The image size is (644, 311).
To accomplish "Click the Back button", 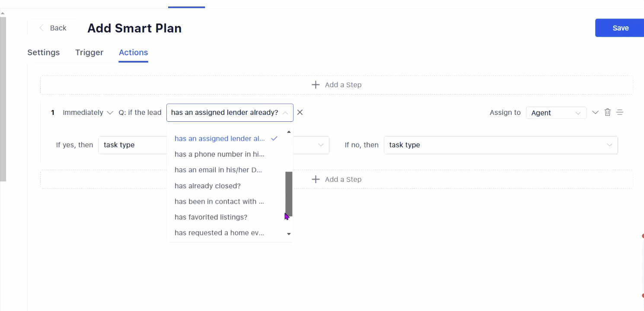I will 52,28.
